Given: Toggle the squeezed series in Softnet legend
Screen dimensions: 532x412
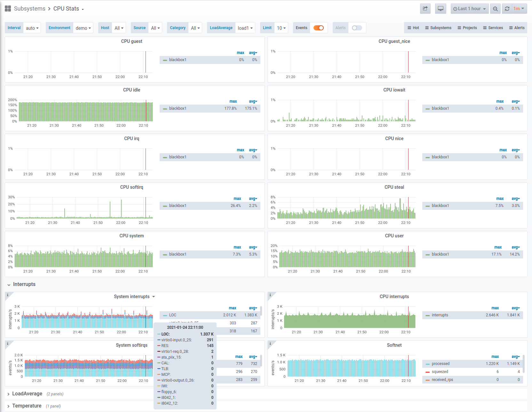Looking at the screenshot, I should [x=440, y=372].
